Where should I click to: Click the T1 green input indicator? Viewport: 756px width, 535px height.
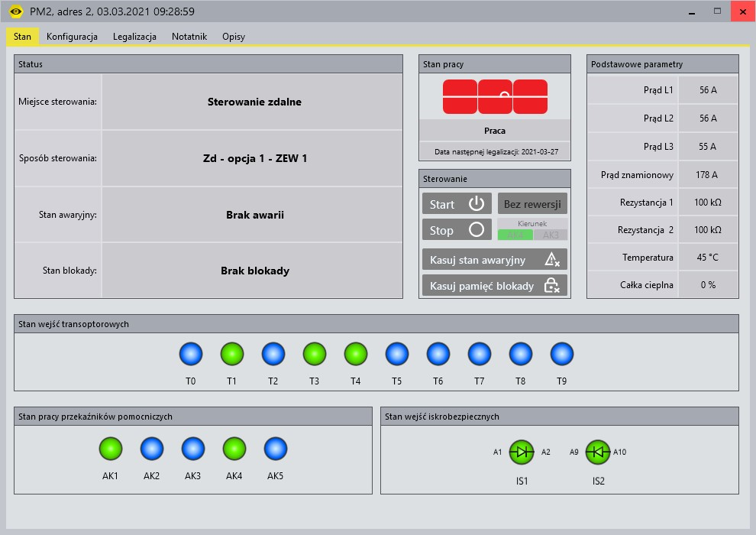(x=232, y=354)
